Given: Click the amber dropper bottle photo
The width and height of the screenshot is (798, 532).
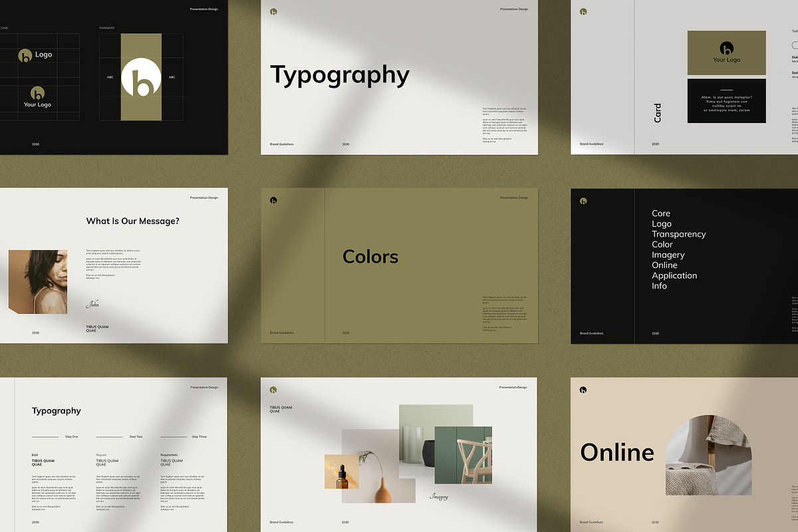Looking at the screenshot, I should point(341,472).
